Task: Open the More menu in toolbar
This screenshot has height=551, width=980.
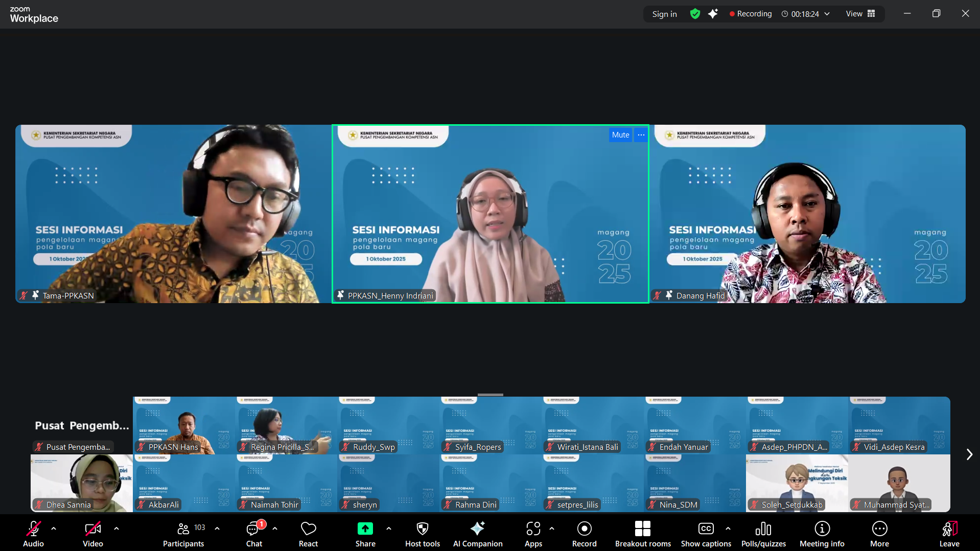Action: click(879, 534)
